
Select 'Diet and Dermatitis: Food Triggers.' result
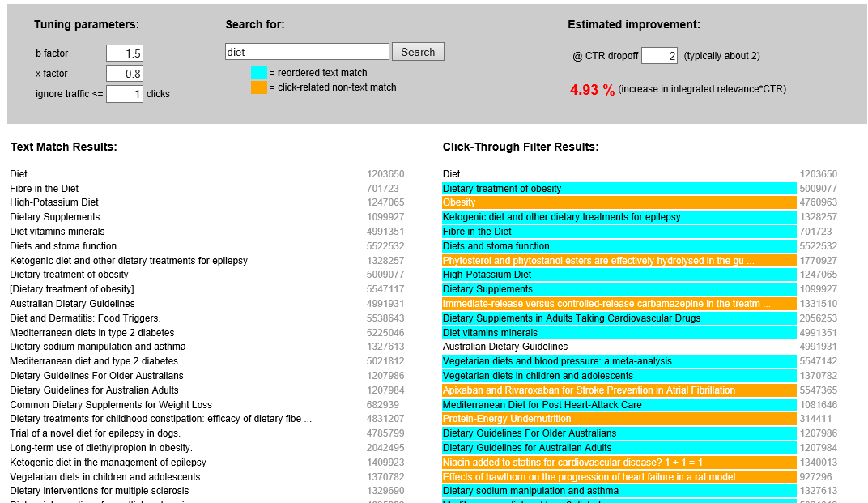coord(85,318)
